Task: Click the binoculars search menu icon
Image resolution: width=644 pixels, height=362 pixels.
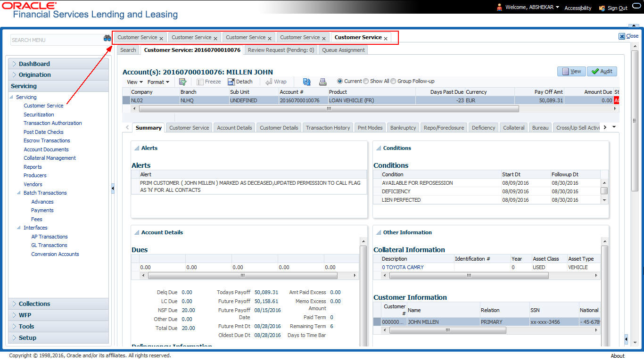Action: tap(107, 39)
